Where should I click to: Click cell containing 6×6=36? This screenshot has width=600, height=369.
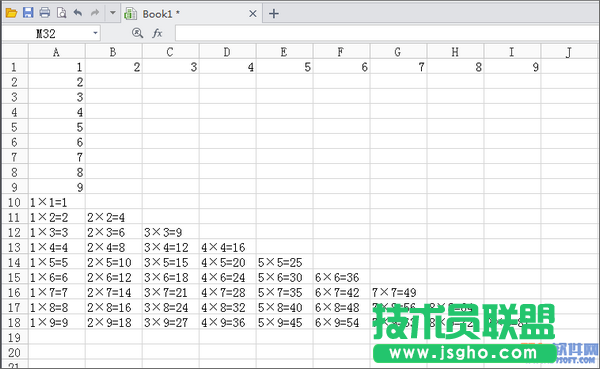pos(341,277)
